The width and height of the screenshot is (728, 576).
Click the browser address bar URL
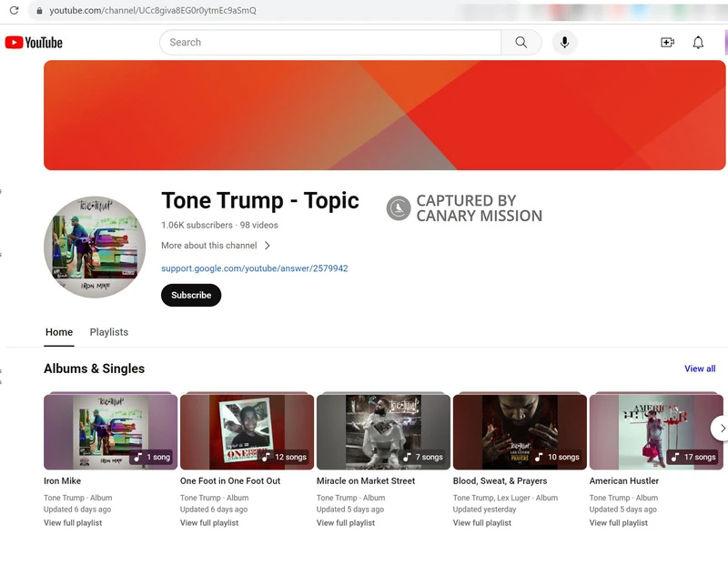(x=153, y=10)
